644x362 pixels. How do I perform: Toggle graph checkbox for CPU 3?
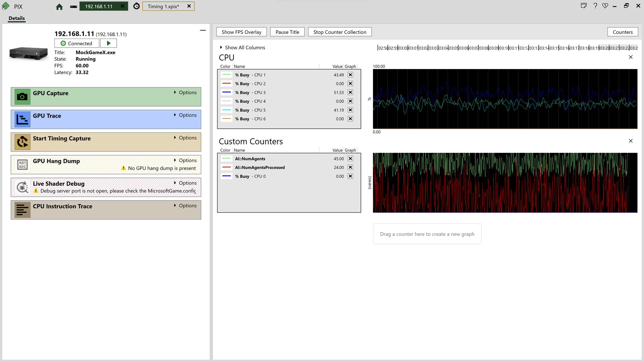point(350,93)
